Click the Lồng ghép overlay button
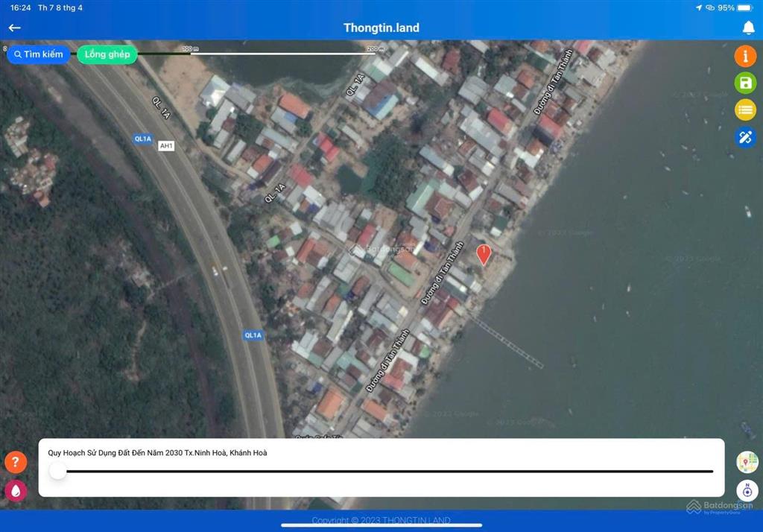 click(107, 54)
